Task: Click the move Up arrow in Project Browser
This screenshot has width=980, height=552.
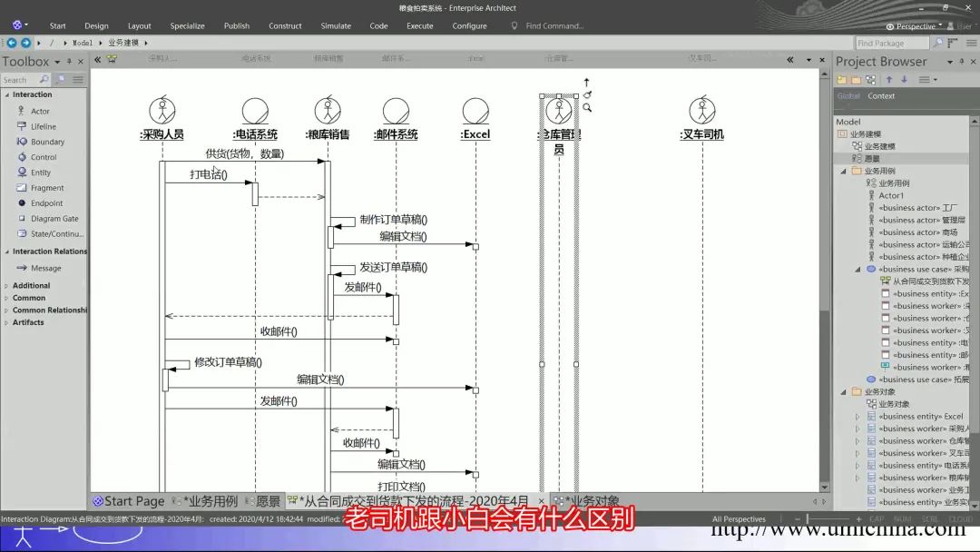Action: [x=888, y=79]
